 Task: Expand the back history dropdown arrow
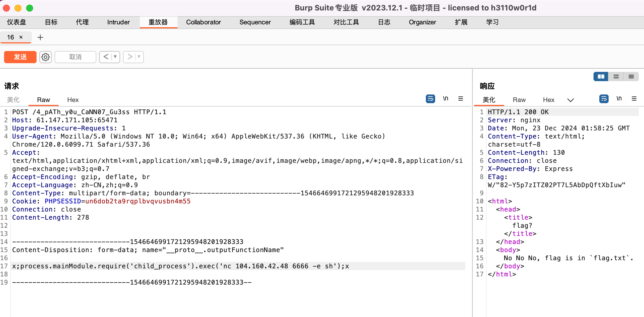point(115,57)
